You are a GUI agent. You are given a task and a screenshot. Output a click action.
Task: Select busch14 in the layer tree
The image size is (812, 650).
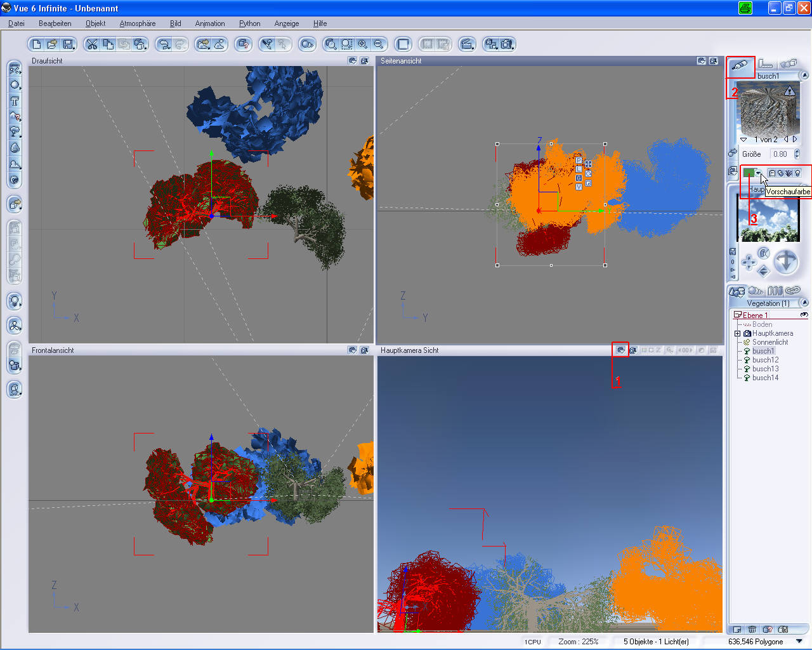click(765, 378)
